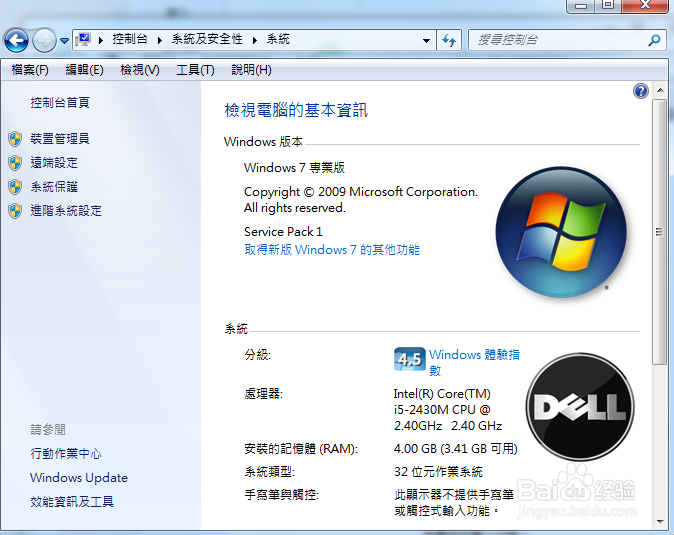Minimize the window
This screenshot has width=674, height=535.
(x=581, y=6)
